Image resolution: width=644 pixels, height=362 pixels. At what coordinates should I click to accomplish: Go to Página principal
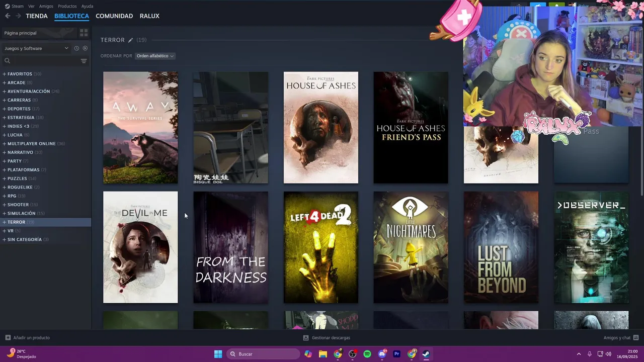tap(38, 33)
